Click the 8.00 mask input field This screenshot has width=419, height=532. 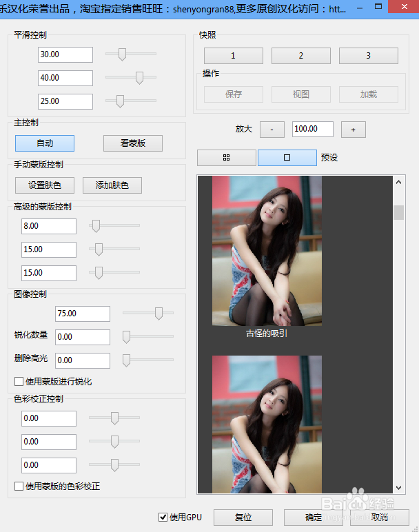(49, 226)
